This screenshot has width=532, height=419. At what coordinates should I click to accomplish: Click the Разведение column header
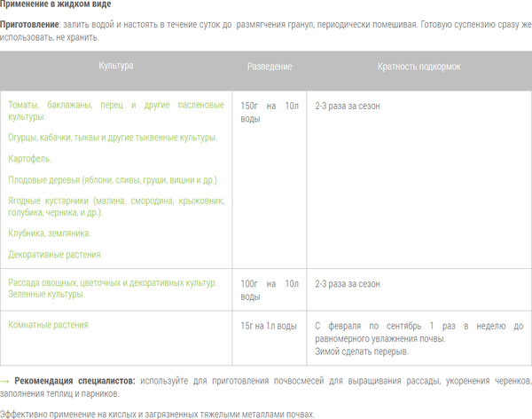(x=269, y=67)
